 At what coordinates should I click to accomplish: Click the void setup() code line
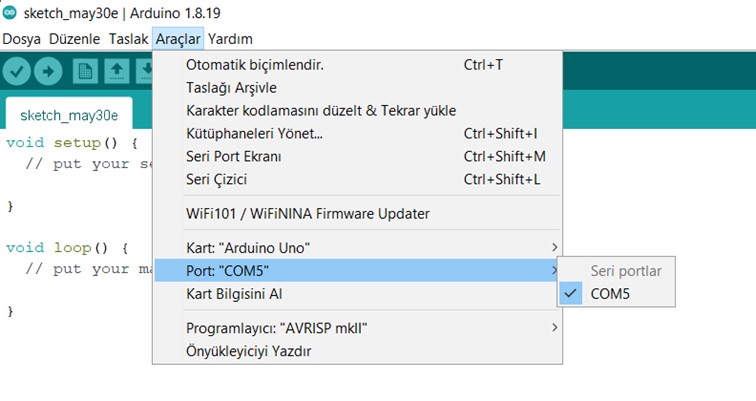tap(72, 143)
